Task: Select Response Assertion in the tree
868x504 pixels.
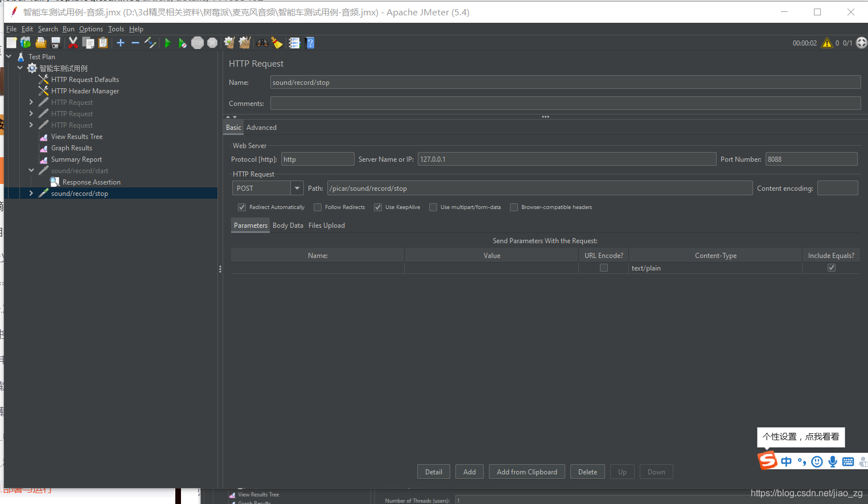Action: [x=91, y=182]
